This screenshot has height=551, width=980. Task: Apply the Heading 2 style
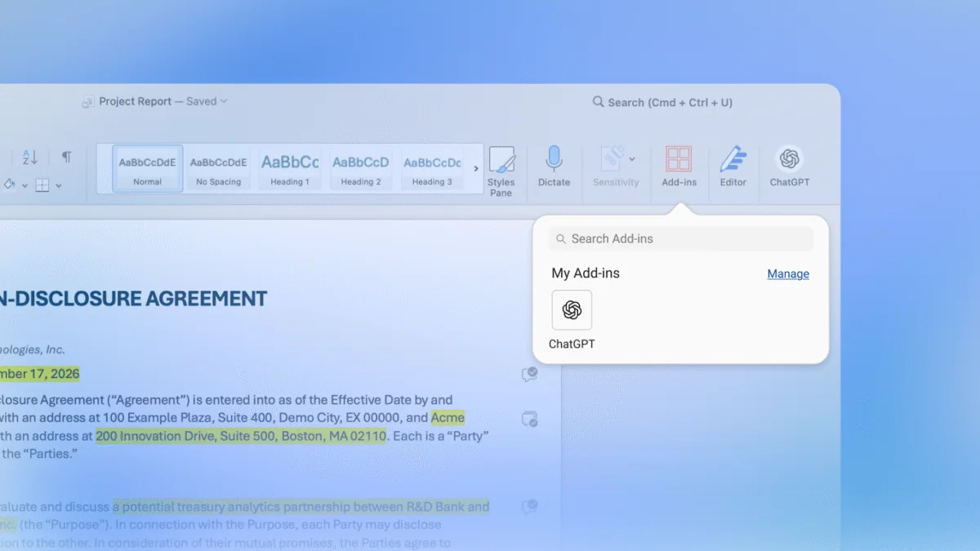(x=361, y=169)
